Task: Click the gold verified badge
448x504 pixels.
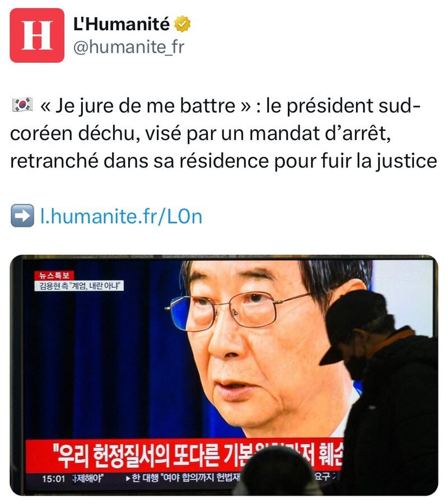Action: pos(182,24)
